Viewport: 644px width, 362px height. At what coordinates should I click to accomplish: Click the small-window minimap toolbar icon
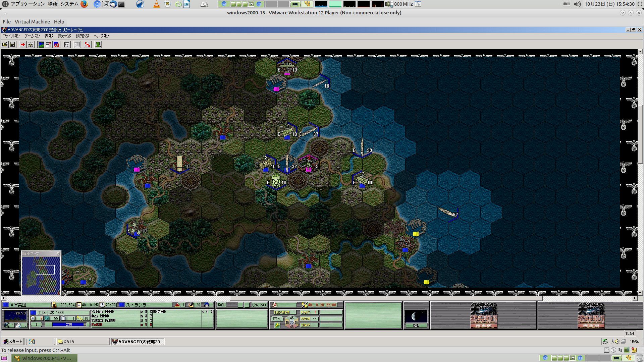49,45
